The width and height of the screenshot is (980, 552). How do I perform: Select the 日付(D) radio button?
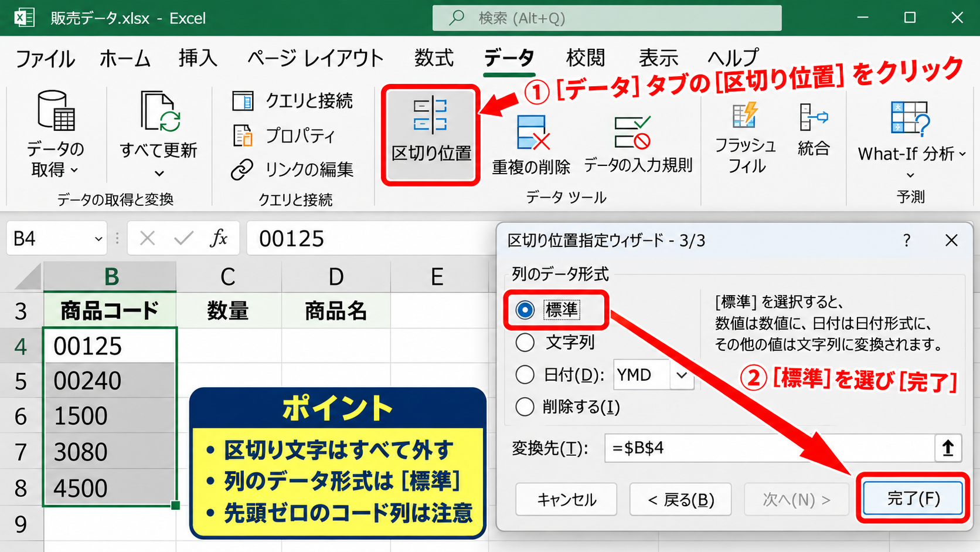(525, 374)
